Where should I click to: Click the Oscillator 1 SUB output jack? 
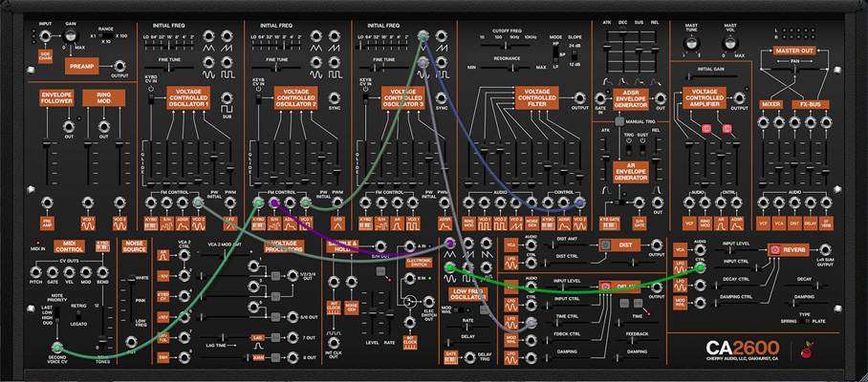coord(227,97)
